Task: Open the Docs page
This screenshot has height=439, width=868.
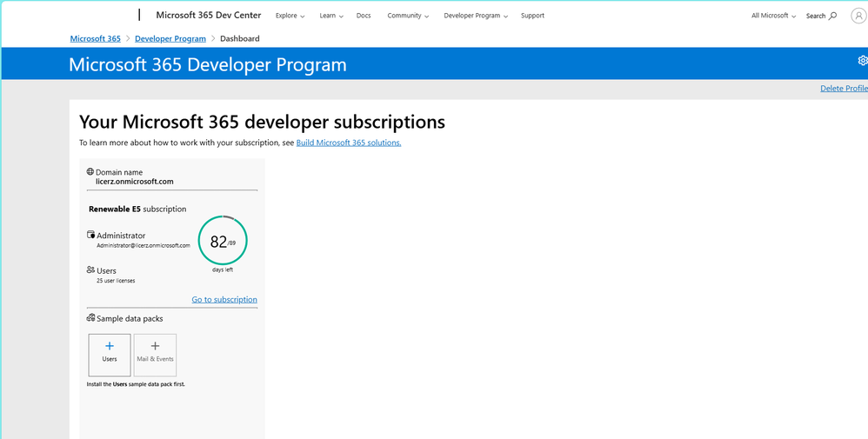Action: pos(364,16)
